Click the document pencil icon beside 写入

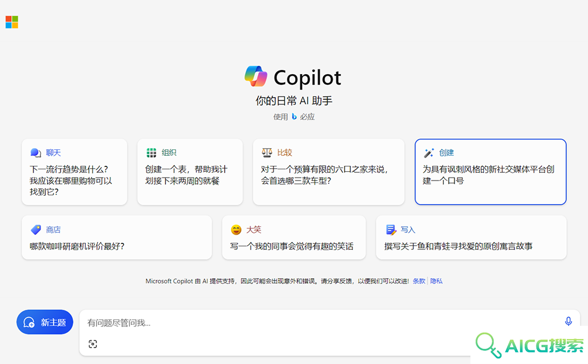pyautogui.click(x=391, y=229)
